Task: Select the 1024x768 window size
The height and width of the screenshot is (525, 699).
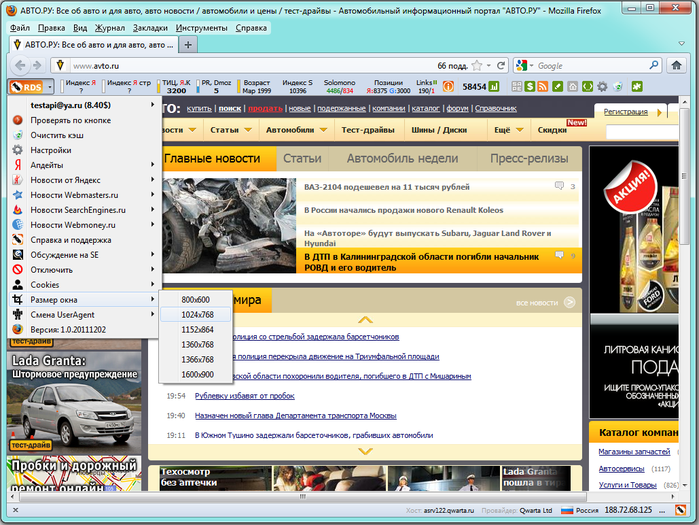Action: pyautogui.click(x=195, y=315)
